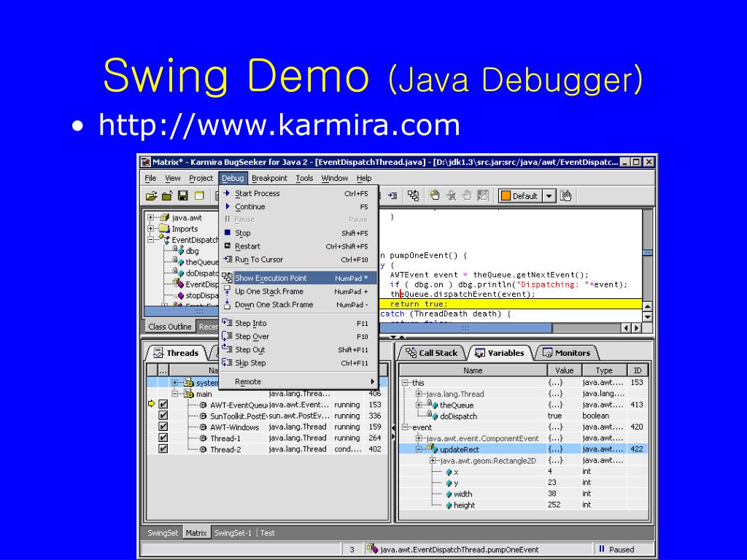This screenshot has height=560, width=747.
Task: Click the code editor scroll down arrow
Action: pos(647,316)
